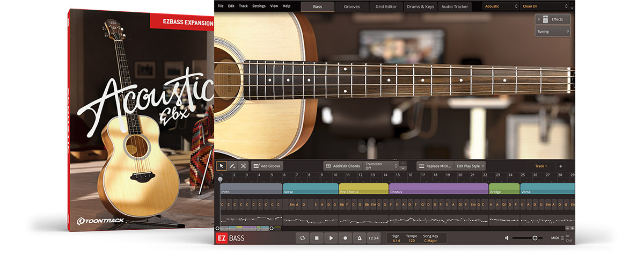Select the arrow pointer tool
The image size is (644, 262).
(222, 166)
